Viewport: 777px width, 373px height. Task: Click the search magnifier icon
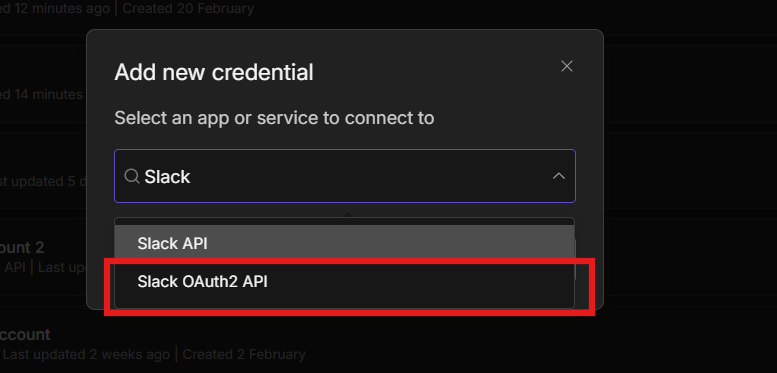click(132, 176)
